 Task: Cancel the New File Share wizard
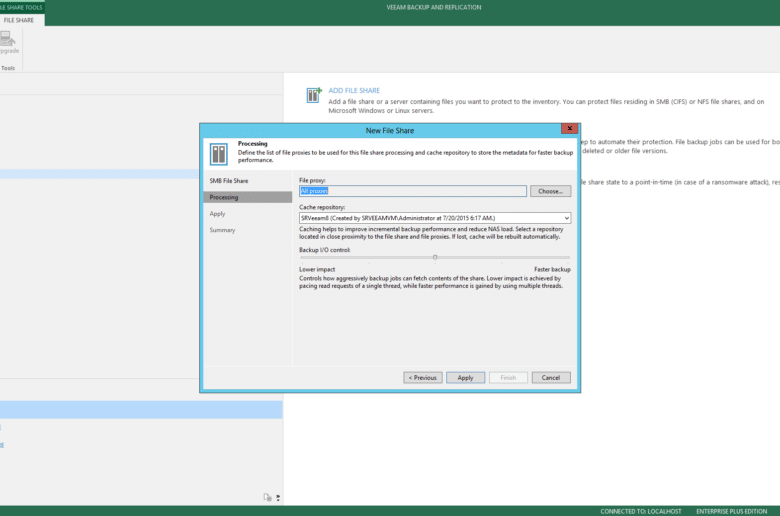(551, 378)
